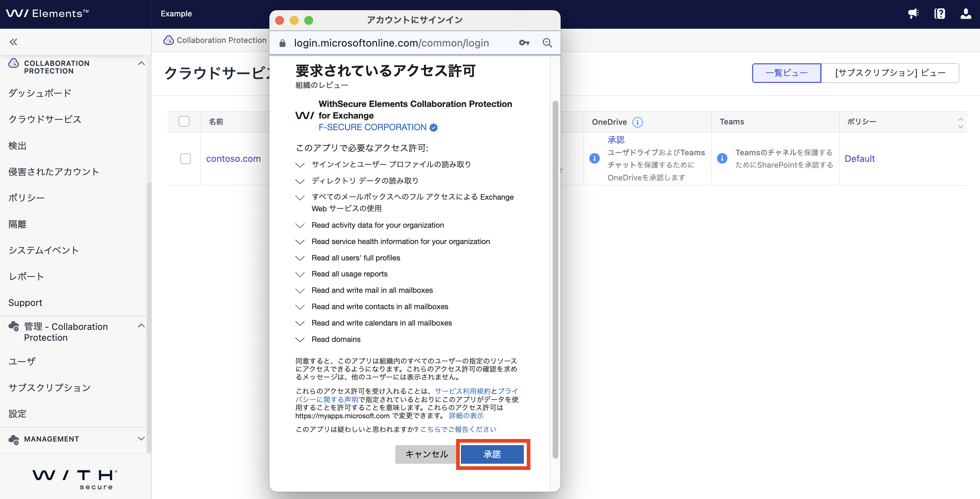Expand the MANAGEMENT section
The image size is (980, 499).
[x=141, y=438]
